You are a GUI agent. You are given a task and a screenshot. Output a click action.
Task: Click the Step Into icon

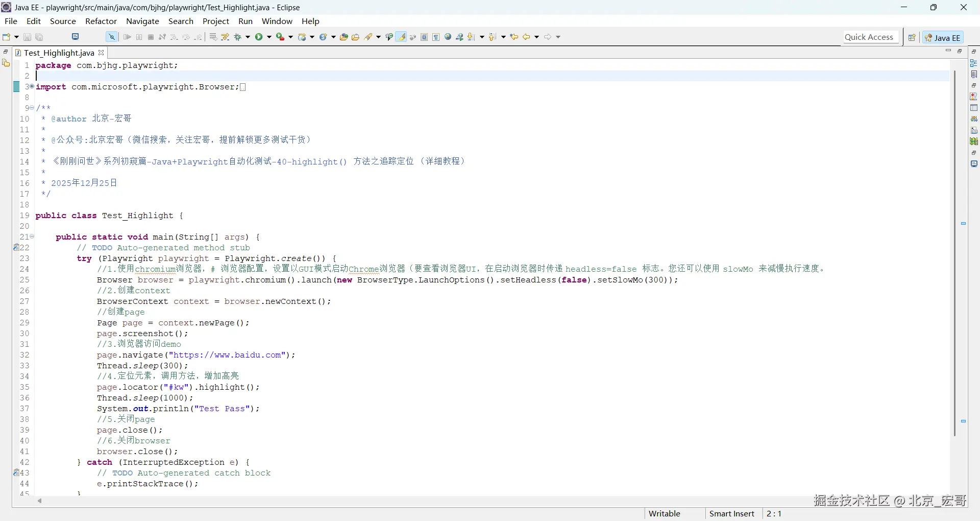(174, 37)
